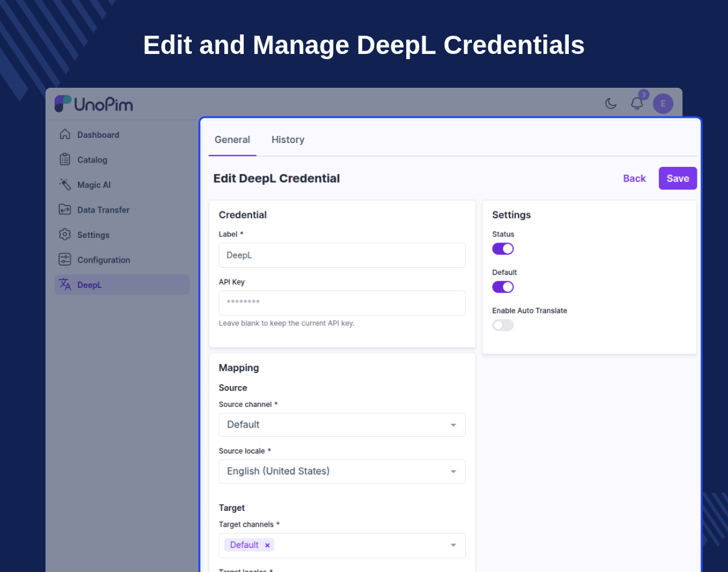This screenshot has height=572, width=728.
Task: Click the UnoPim logo
Action: pyautogui.click(x=94, y=104)
